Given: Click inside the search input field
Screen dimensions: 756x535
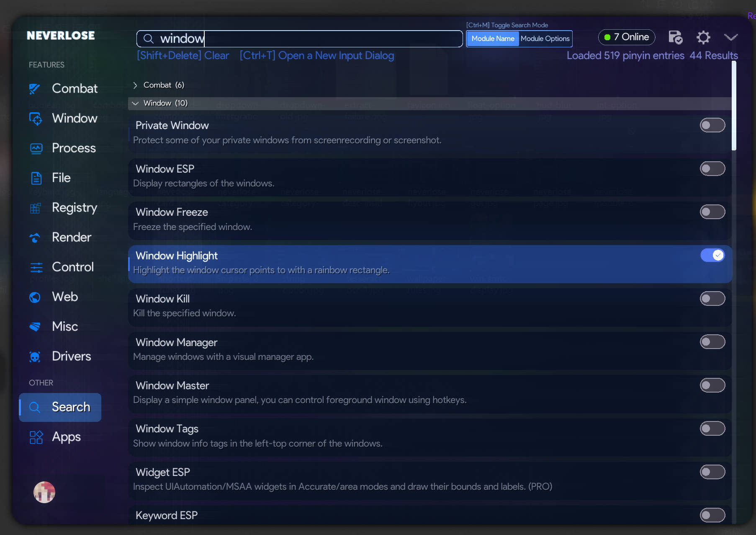Looking at the screenshot, I should coord(300,39).
